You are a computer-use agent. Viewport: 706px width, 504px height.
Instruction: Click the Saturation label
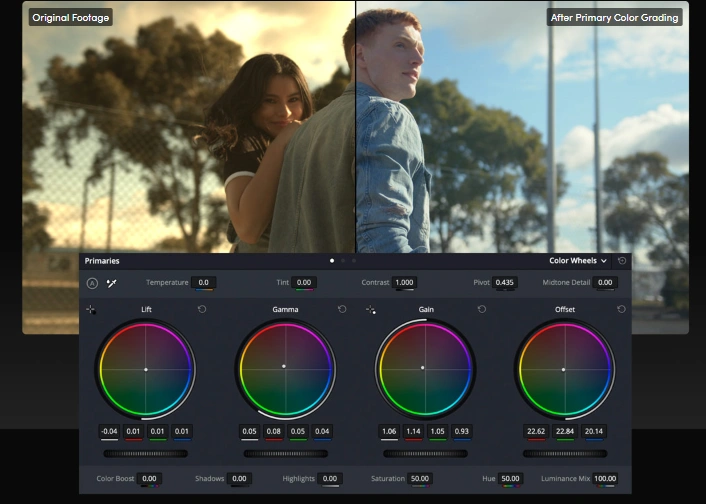388,478
